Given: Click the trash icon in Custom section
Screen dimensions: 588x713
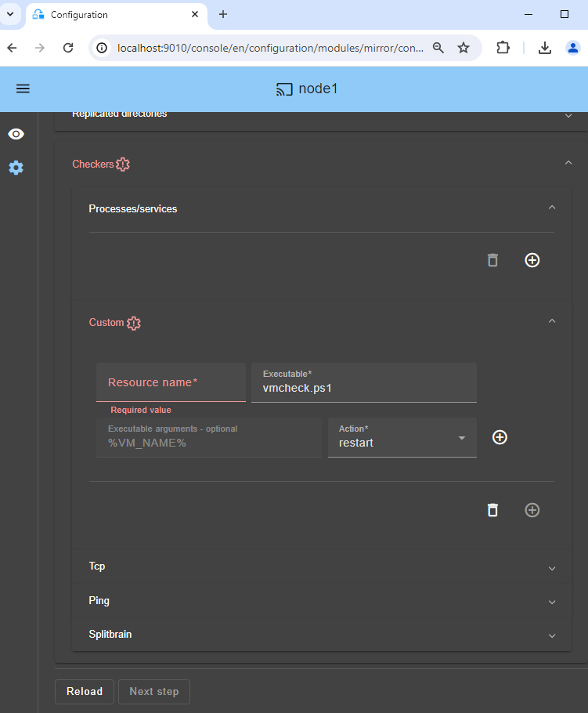Looking at the screenshot, I should (492, 510).
